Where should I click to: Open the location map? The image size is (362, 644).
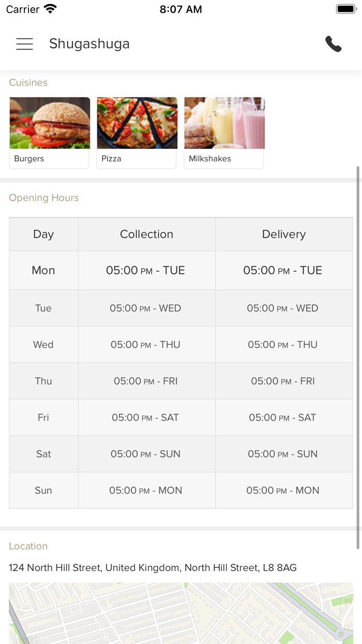pos(181,613)
